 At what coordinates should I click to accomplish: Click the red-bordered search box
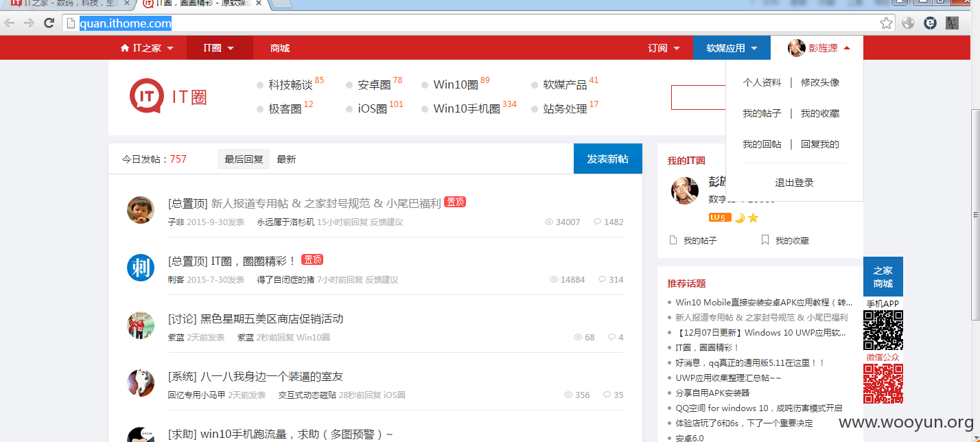[x=697, y=97]
